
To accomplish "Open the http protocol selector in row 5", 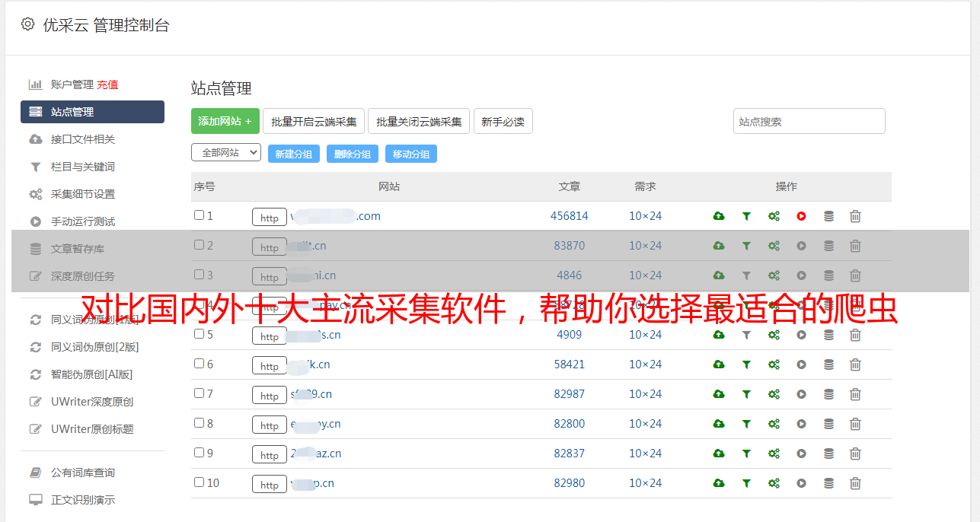I will tap(270, 336).
